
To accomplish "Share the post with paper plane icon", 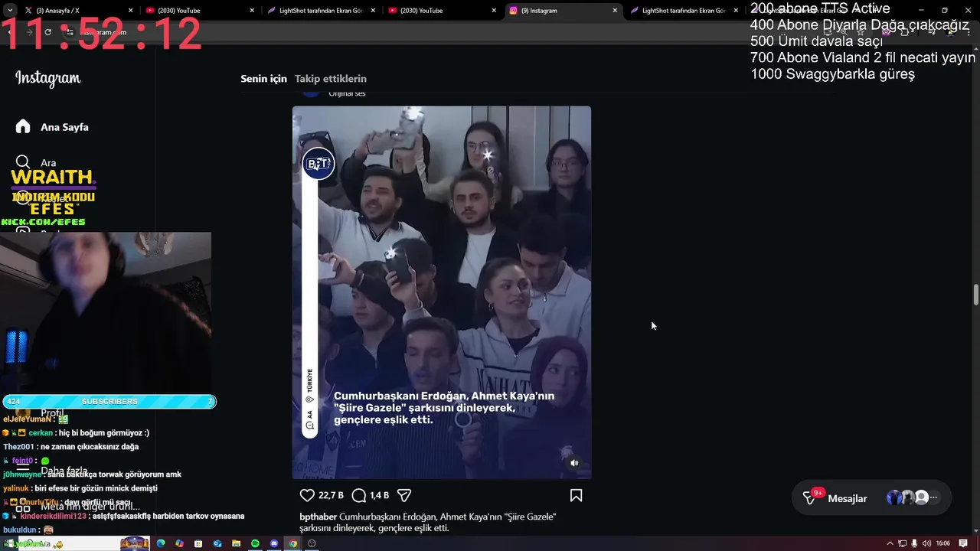I will pyautogui.click(x=404, y=495).
